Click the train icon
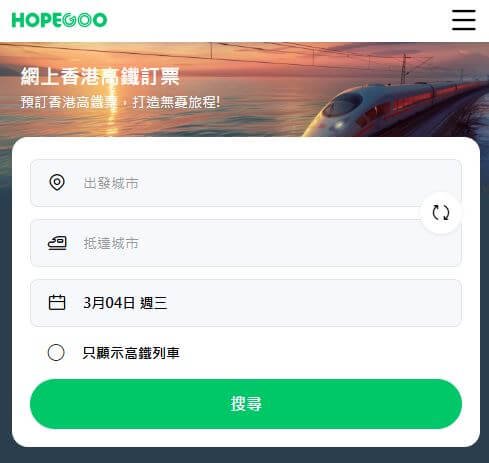The height and width of the screenshot is (463, 489). (57, 243)
